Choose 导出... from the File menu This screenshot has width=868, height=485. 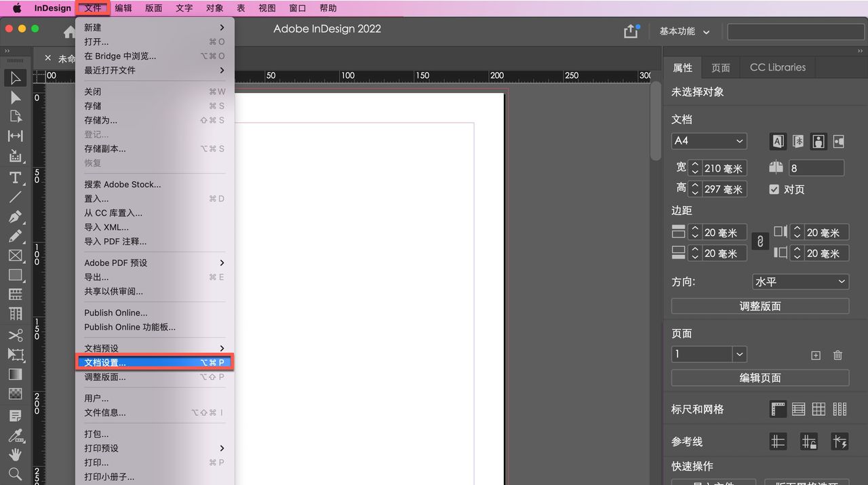click(155, 277)
